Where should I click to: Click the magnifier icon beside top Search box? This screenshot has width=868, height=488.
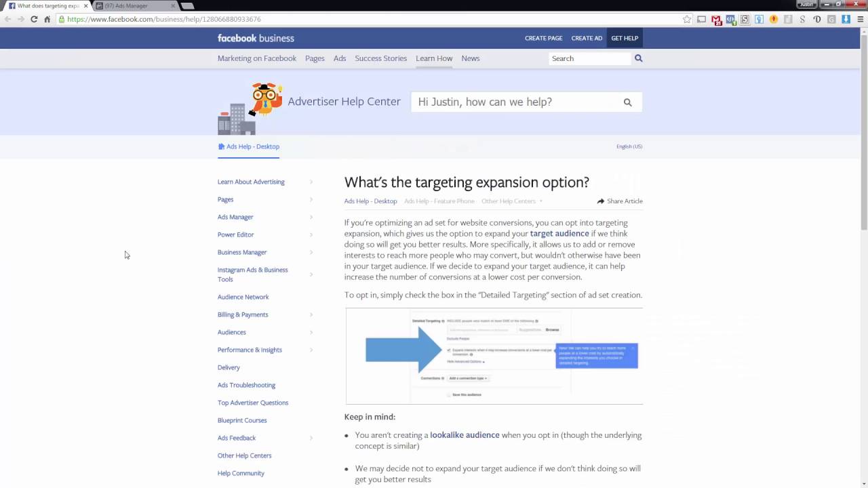tap(638, 58)
